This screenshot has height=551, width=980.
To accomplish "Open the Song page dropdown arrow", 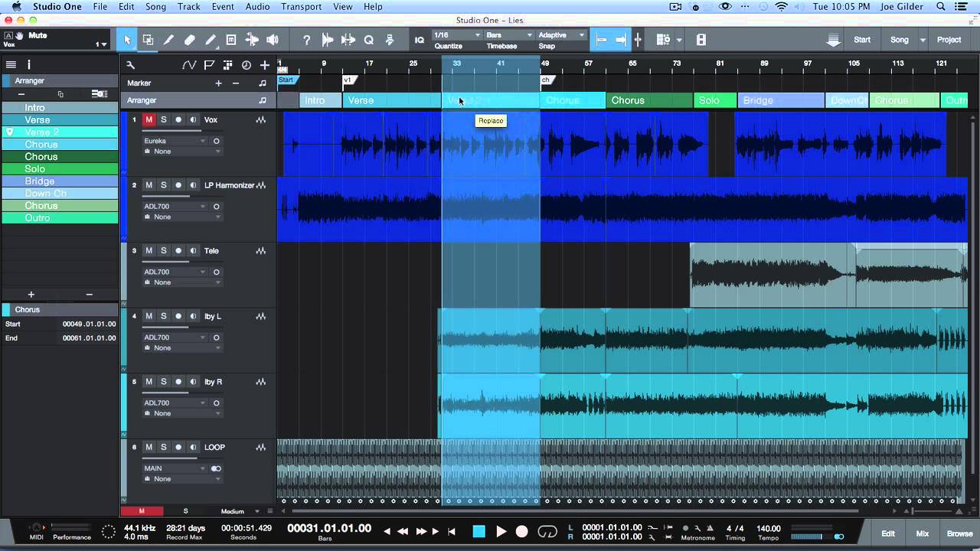I will [923, 40].
